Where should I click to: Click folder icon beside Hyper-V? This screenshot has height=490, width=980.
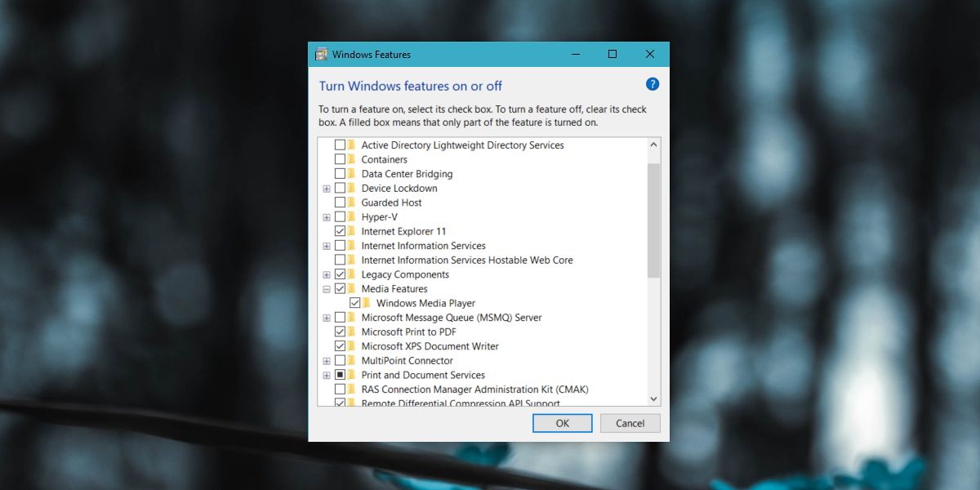(x=353, y=217)
